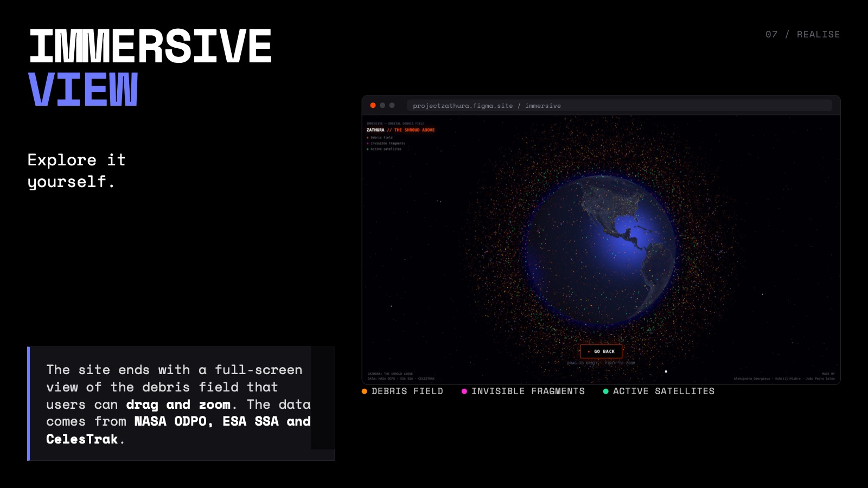Click the 'INVISIBLE FRAGMENTS' legend label

528,391
